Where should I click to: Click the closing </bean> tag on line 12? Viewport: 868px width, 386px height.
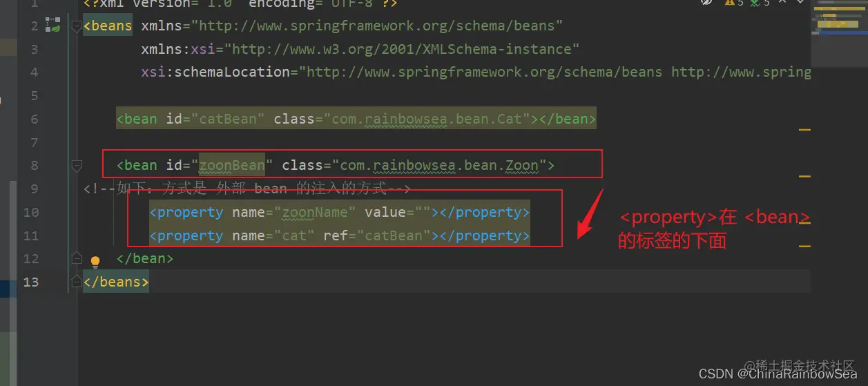145,258
